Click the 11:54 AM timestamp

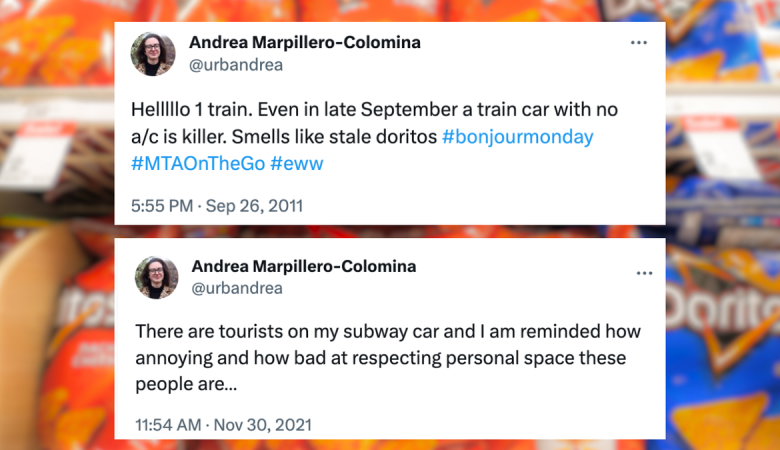coord(168,425)
